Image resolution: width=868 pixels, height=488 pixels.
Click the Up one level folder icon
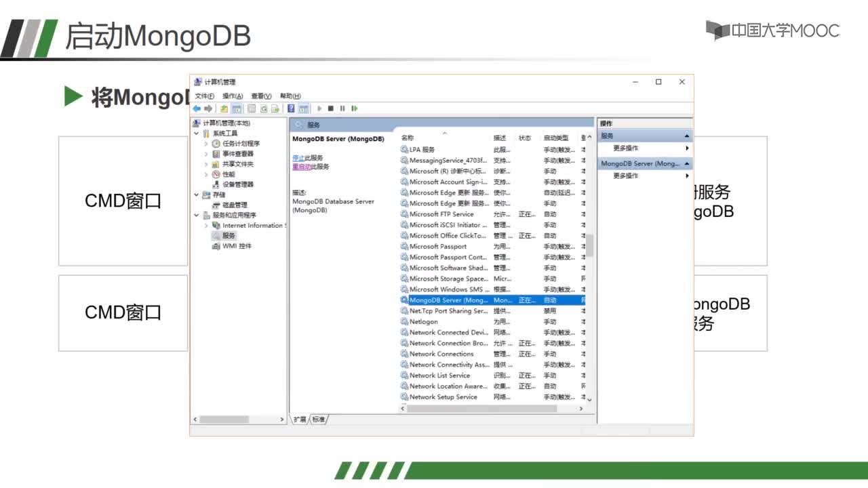(224, 108)
